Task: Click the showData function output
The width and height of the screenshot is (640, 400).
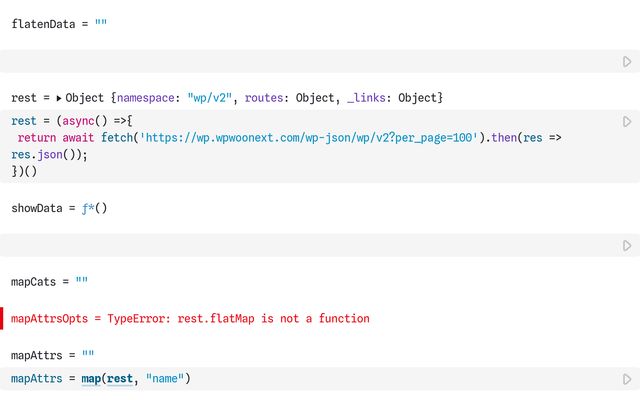Action: click(x=95, y=208)
